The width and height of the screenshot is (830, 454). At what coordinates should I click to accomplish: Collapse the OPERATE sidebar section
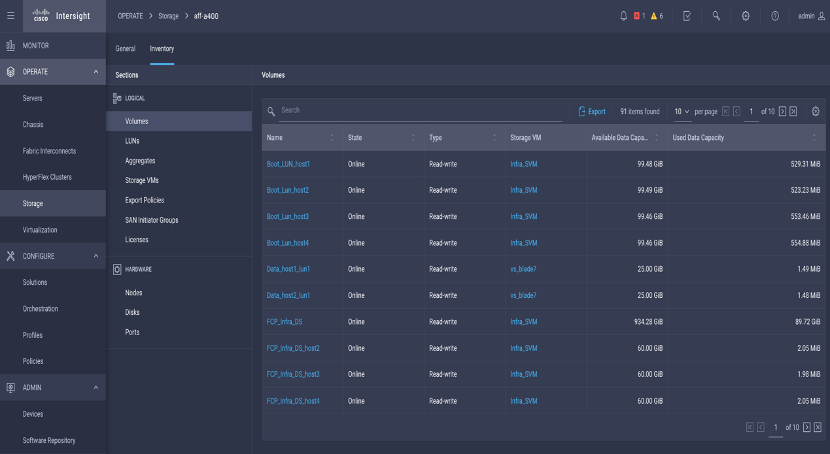pyautogui.click(x=95, y=72)
